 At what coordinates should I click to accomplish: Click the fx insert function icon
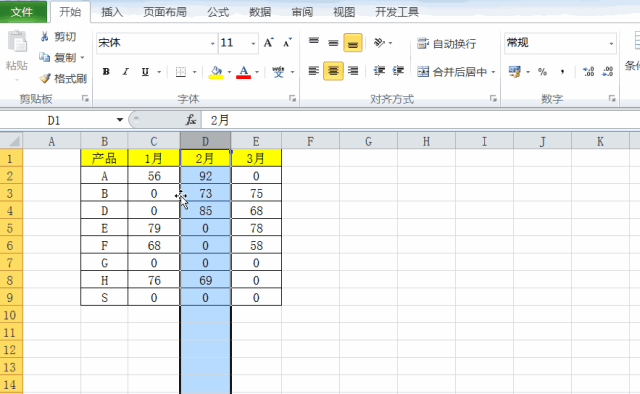[x=191, y=120]
